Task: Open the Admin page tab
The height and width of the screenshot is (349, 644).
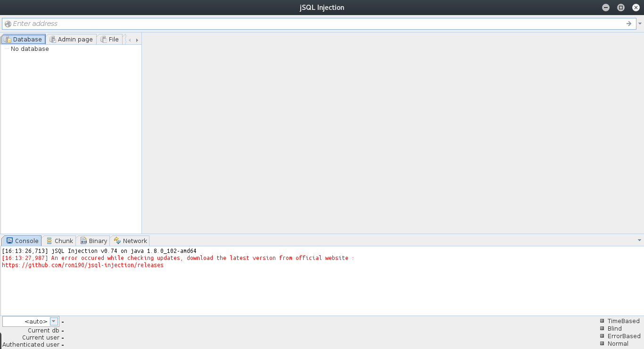Action: 71,40
